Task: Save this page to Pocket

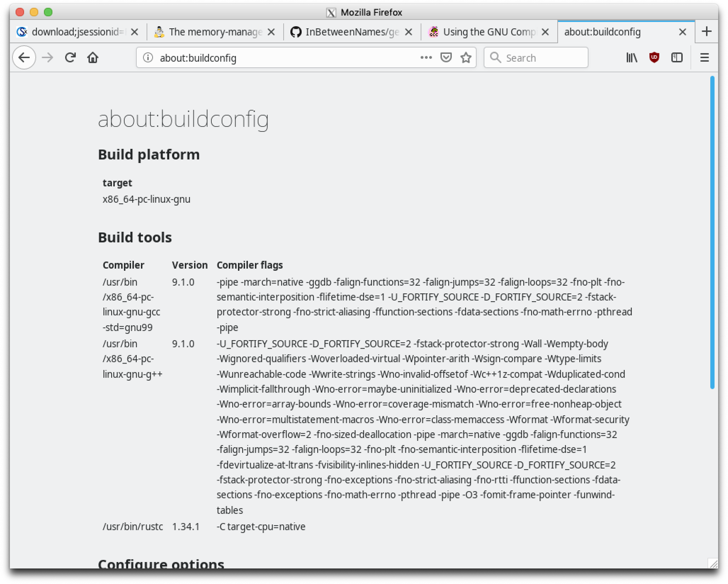Action: pos(446,57)
